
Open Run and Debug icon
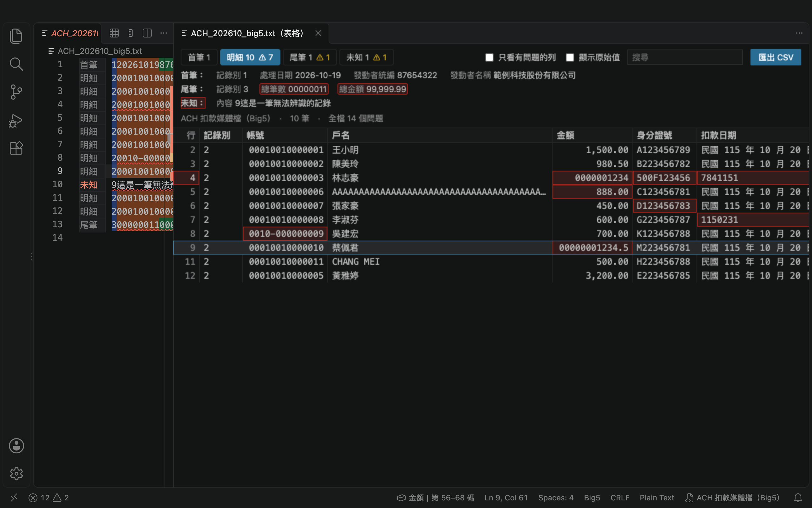coord(16,121)
